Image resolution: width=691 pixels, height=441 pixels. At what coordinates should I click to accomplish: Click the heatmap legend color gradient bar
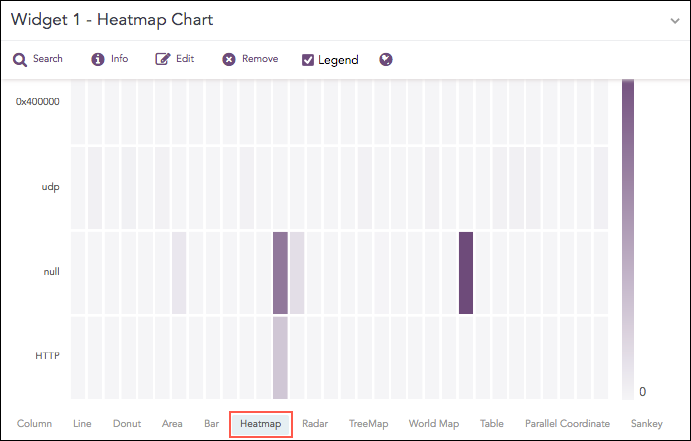[628, 230]
